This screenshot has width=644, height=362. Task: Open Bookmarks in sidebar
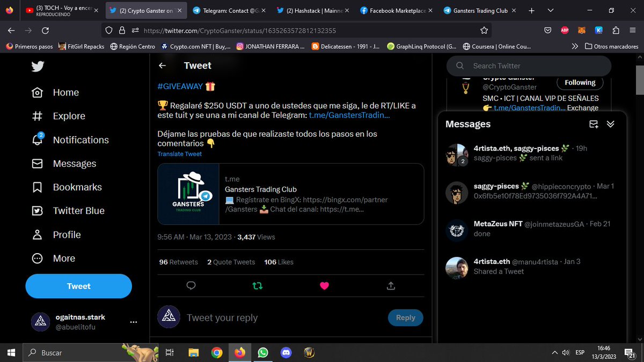pos(67,187)
